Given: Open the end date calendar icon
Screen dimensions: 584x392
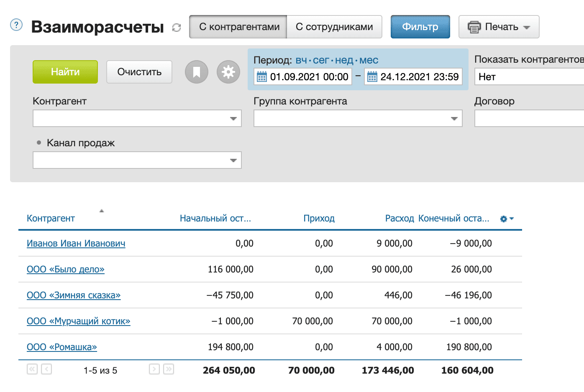Looking at the screenshot, I should [372, 77].
